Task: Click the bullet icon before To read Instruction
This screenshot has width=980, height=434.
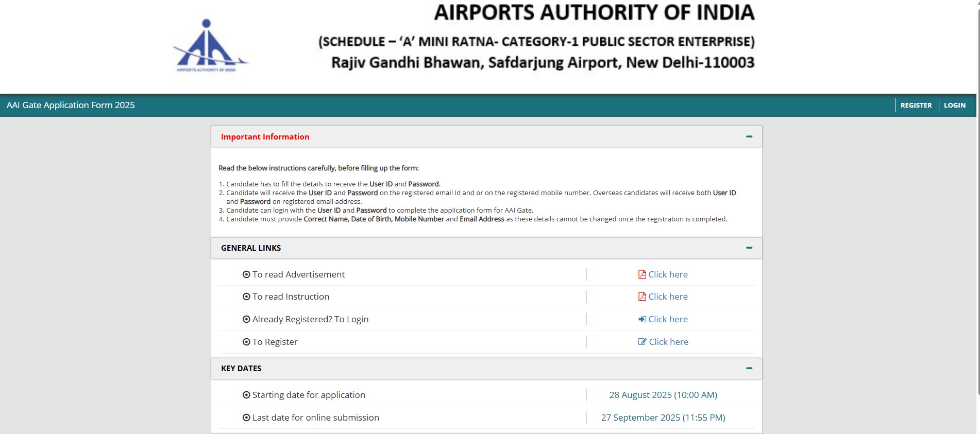Action: pyautogui.click(x=246, y=297)
